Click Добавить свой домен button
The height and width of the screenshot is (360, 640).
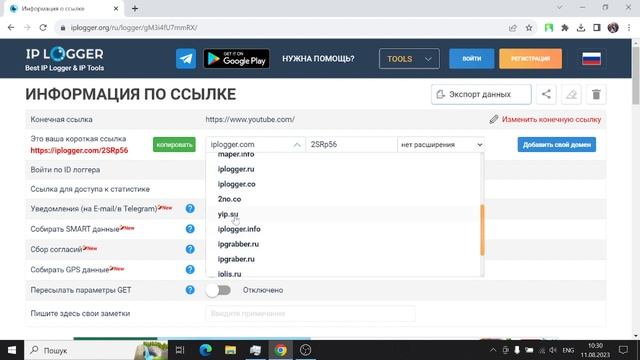tap(557, 144)
